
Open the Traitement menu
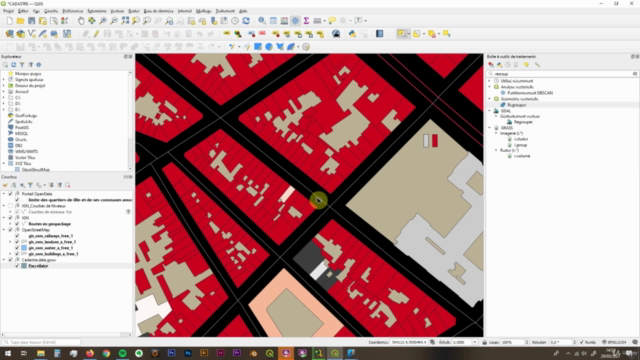click(225, 11)
